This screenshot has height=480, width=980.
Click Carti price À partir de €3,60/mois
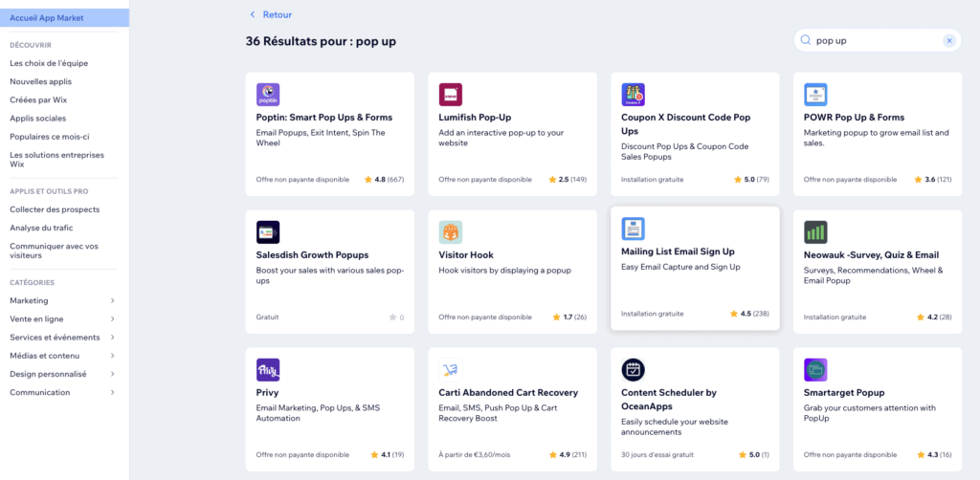[x=475, y=454]
